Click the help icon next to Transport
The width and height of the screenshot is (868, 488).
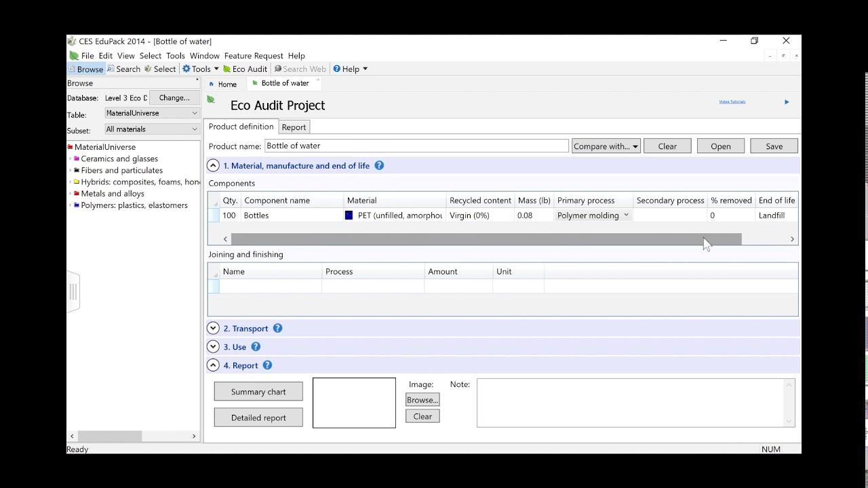[277, 328]
